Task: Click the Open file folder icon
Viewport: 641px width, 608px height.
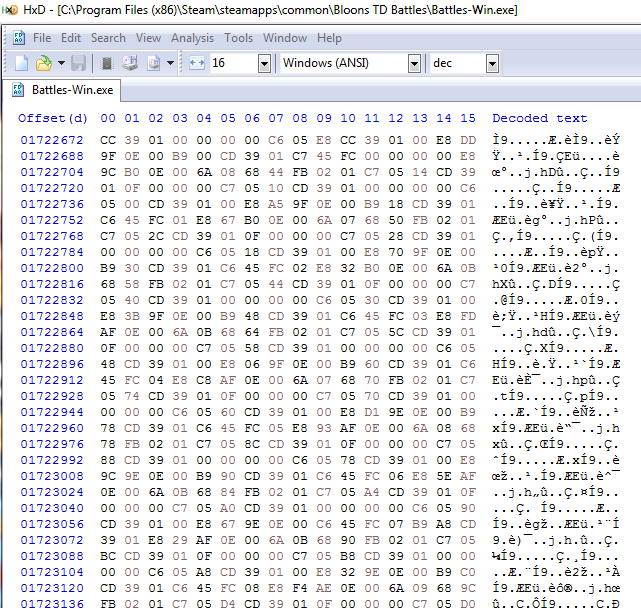Action: [44, 63]
